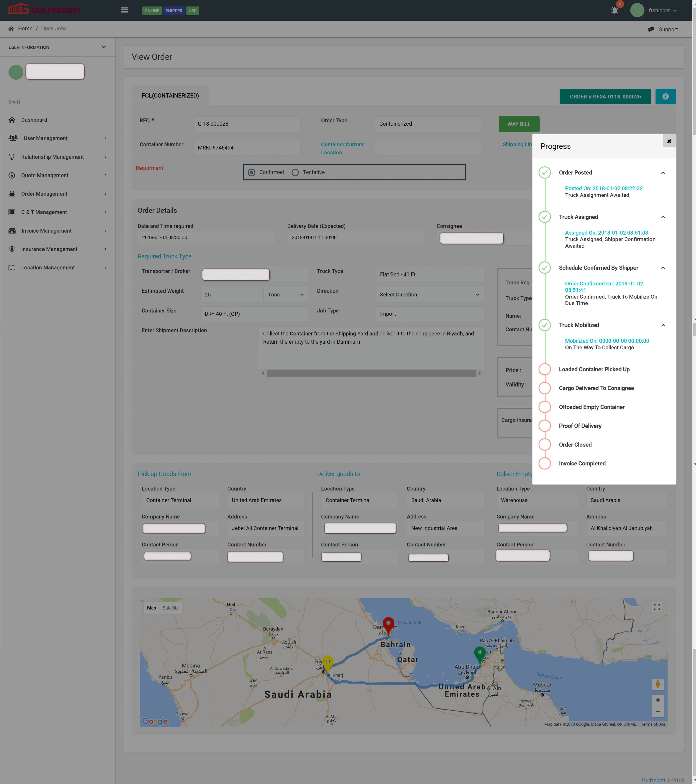
Task: Select the Confirmed radio button
Action: point(251,173)
